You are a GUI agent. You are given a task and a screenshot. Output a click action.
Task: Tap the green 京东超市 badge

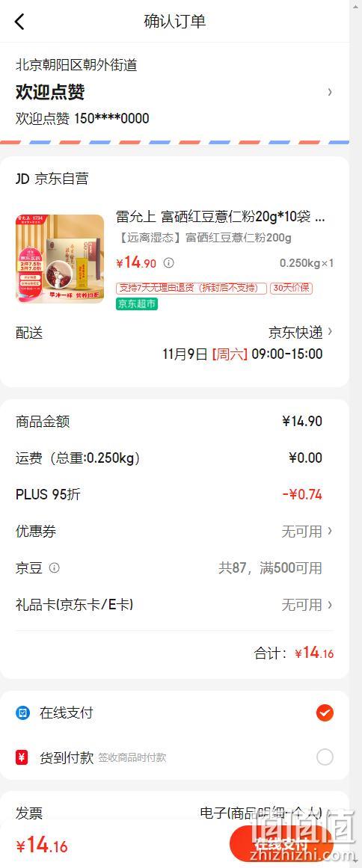click(137, 304)
